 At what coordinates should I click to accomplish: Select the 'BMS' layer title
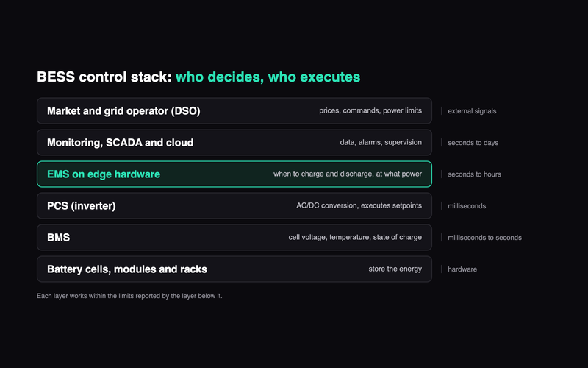pos(59,237)
